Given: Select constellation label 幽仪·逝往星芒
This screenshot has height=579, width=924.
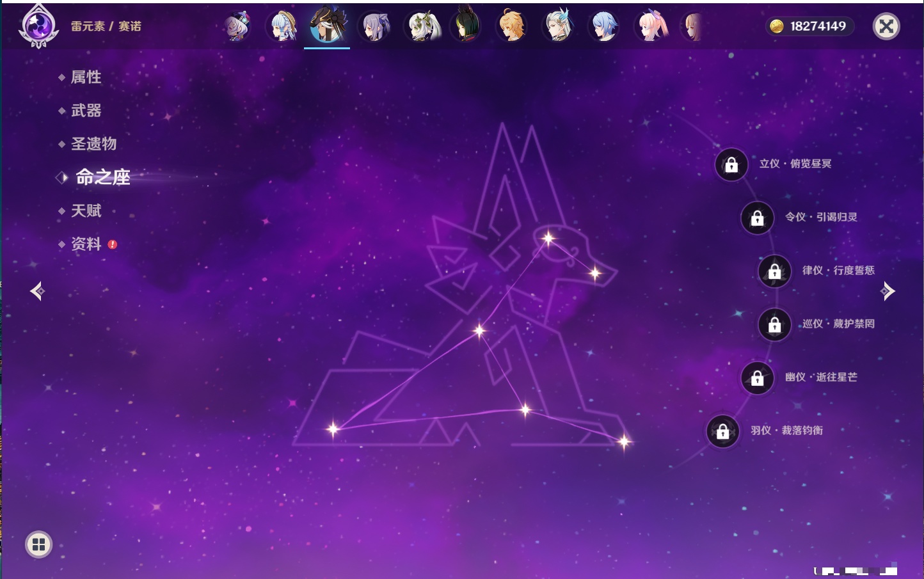Looking at the screenshot, I should pyautogui.click(x=821, y=377).
